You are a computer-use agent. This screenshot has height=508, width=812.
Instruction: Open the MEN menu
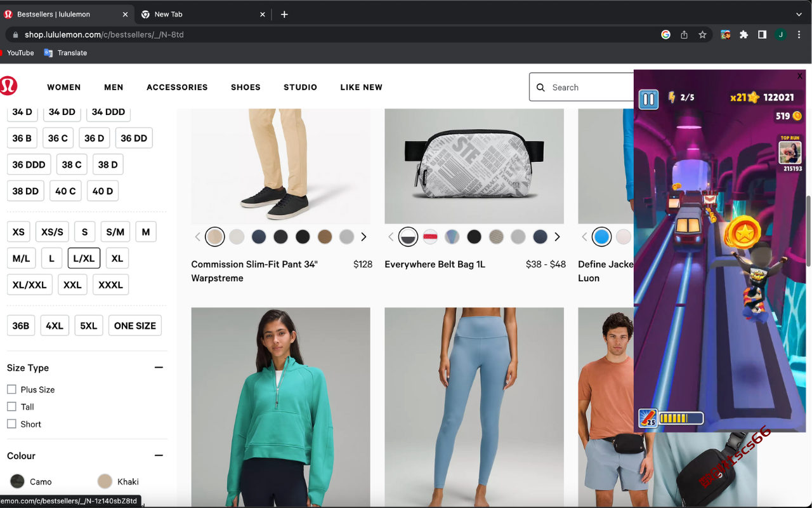[114, 88]
